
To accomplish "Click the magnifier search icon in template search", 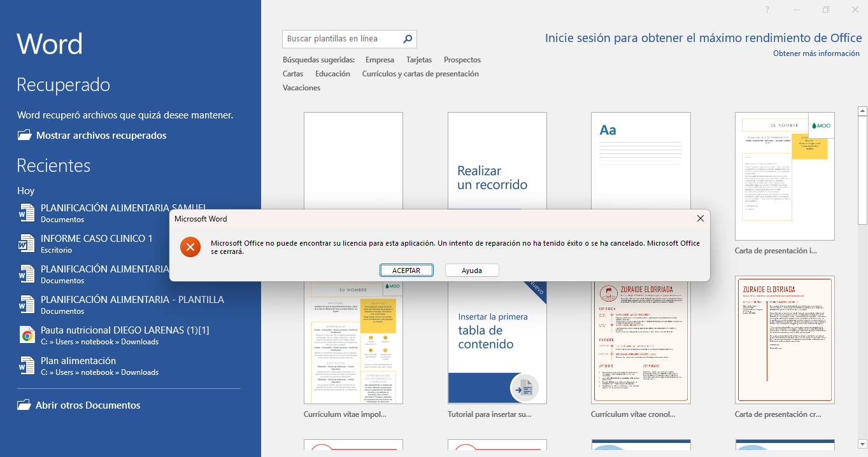I will pos(408,39).
